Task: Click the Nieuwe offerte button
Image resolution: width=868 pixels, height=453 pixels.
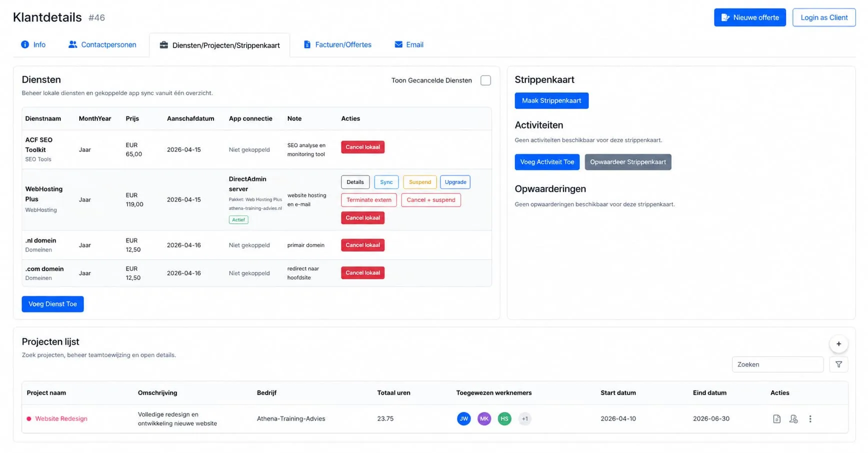Action: (x=750, y=17)
